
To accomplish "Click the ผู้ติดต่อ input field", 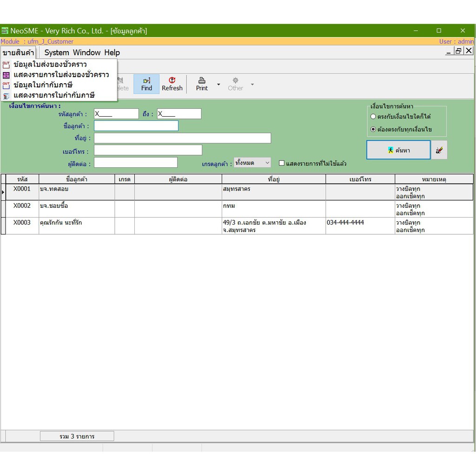I will tap(136, 163).
